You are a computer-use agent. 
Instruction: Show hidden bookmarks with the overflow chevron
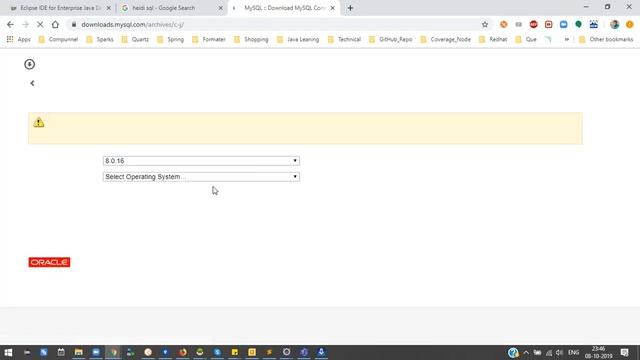pos(567,39)
